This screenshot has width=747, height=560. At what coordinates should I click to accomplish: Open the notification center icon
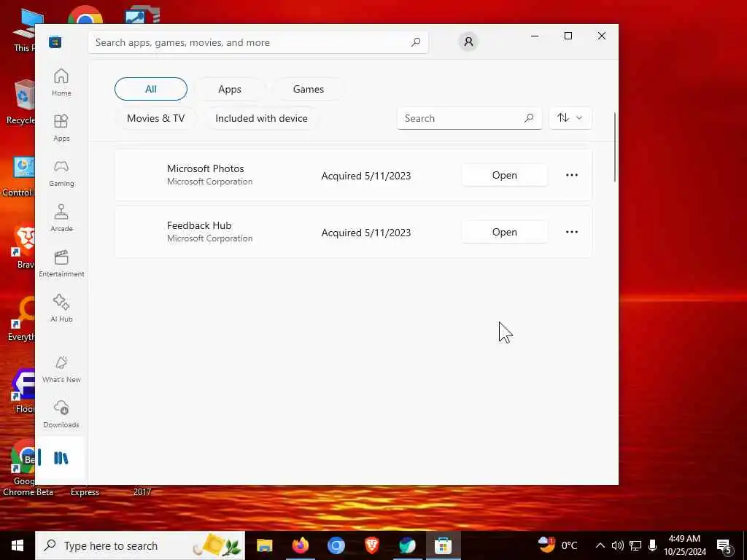[724, 546]
